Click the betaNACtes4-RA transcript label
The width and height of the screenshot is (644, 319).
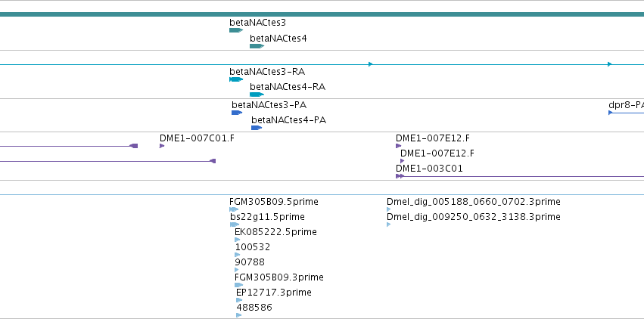coord(288,86)
